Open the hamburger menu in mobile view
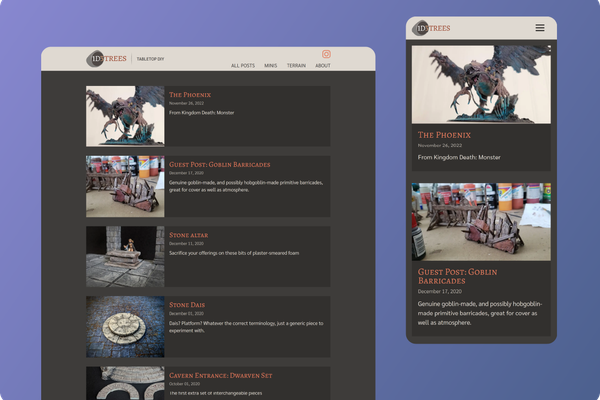 click(x=540, y=28)
